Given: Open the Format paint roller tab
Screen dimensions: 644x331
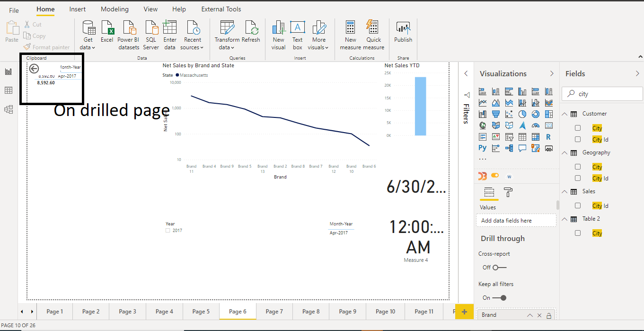Looking at the screenshot, I should click(x=508, y=192).
